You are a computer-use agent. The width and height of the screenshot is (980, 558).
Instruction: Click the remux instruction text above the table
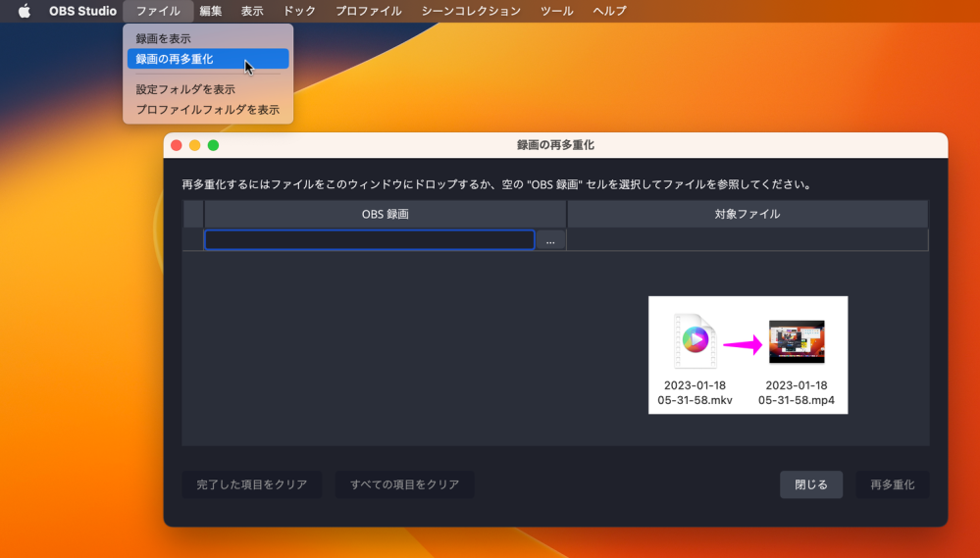coord(498,184)
